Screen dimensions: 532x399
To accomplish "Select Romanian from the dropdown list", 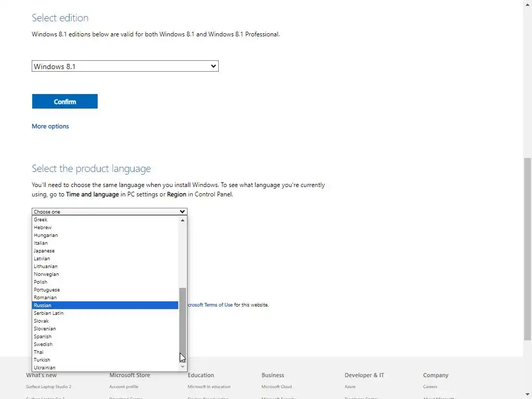I will (105, 298).
